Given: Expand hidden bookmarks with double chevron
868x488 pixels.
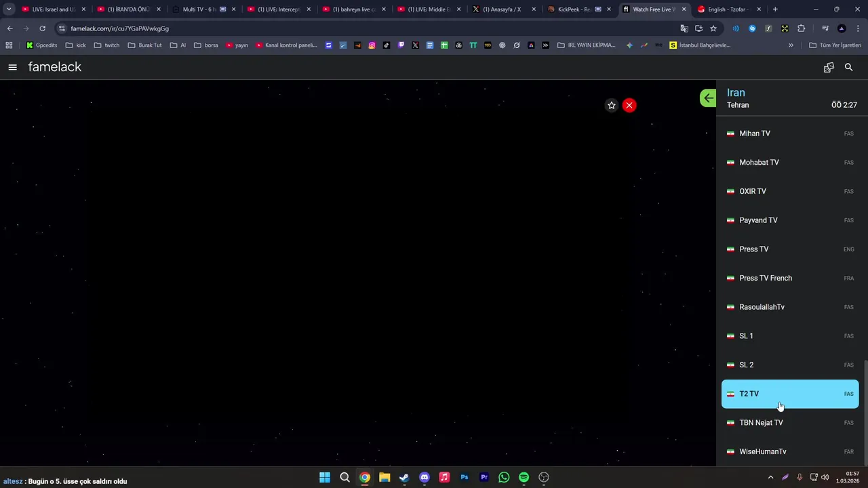Looking at the screenshot, I should click(x=791, y=45).
